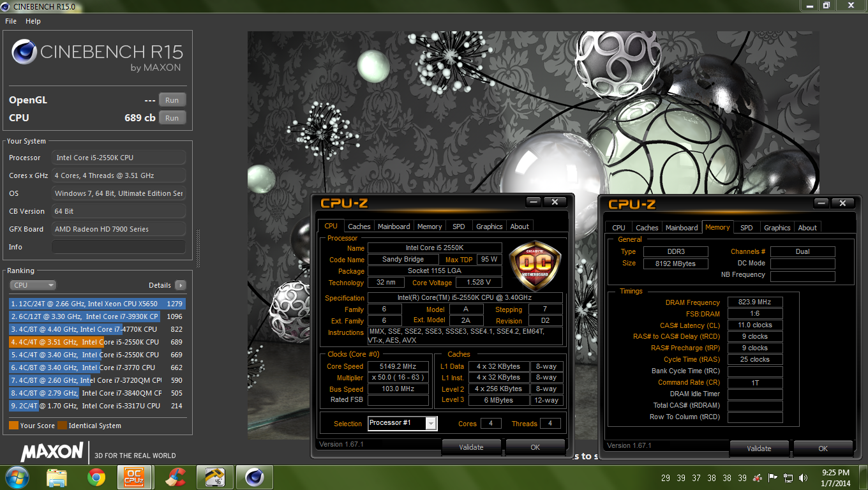Screen dimensions: 868x490
Task: Open the Windows Start menu orb
Action: tap(17, 477)
